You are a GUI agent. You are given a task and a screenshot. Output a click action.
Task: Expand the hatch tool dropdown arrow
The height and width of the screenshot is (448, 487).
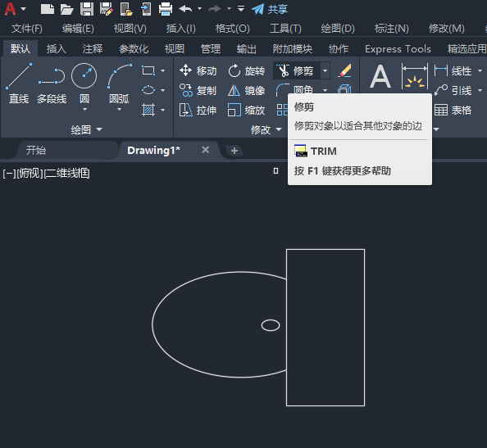(x=163, y=110)
